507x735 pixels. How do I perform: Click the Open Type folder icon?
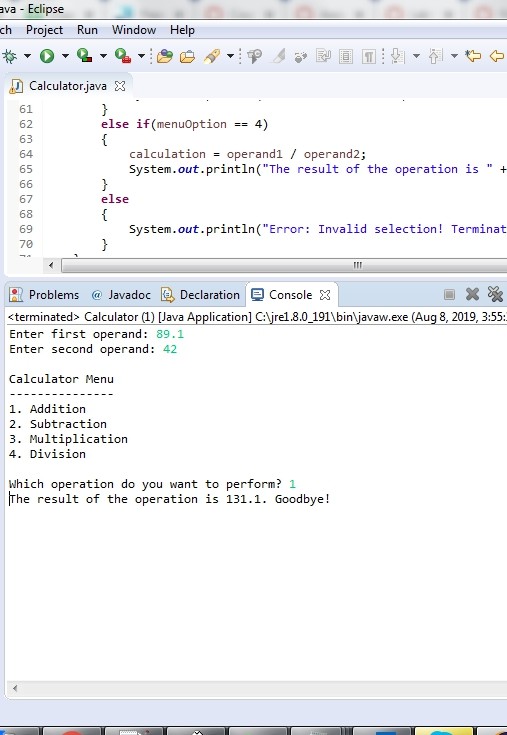(164, 56)
